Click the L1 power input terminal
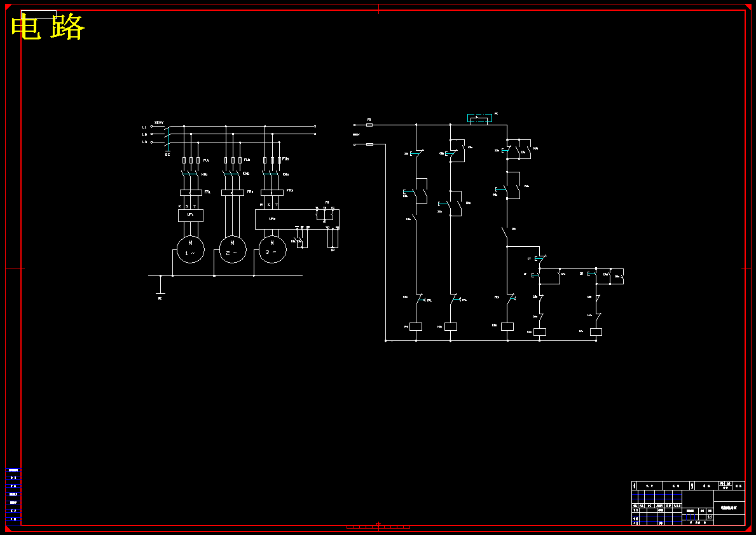This screenshot has width=756, height=535. click(x=151, y=127)
